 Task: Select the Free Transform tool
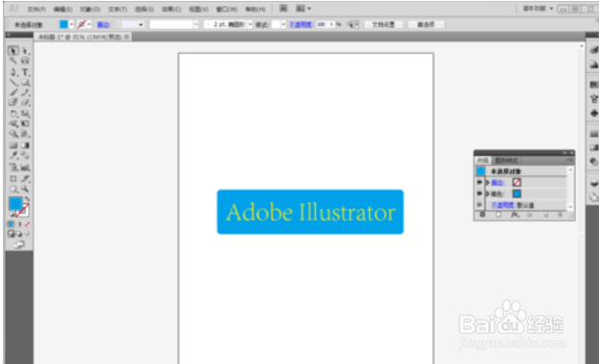click(x=25, y=123)
